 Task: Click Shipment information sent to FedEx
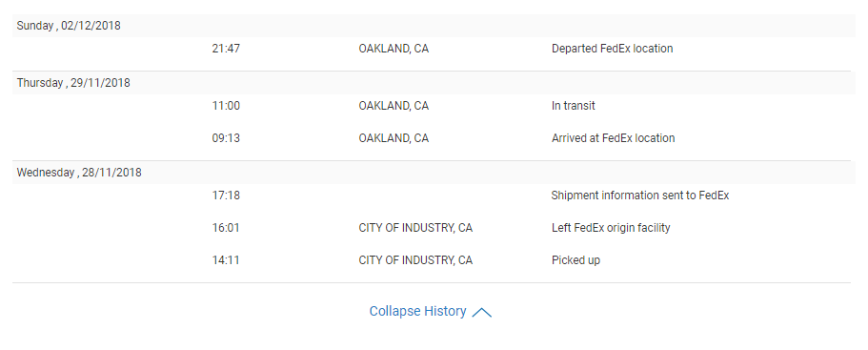(x=640, y=195)
